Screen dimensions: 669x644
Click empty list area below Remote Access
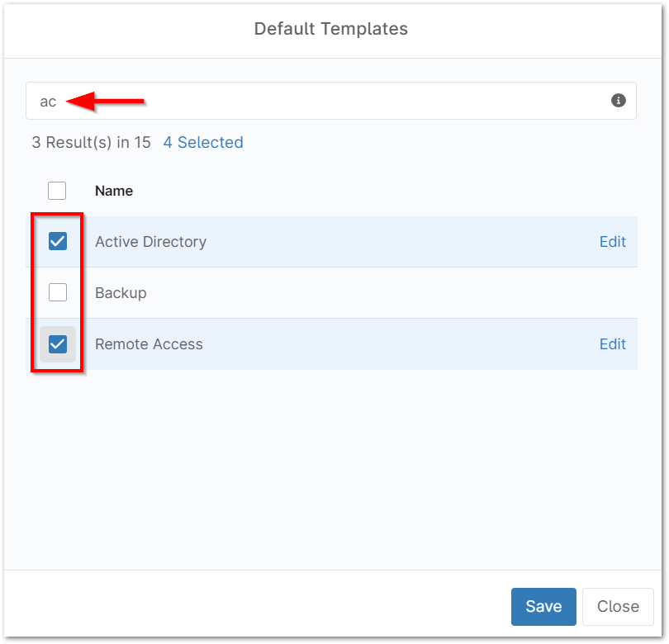[x=330, y=462]
